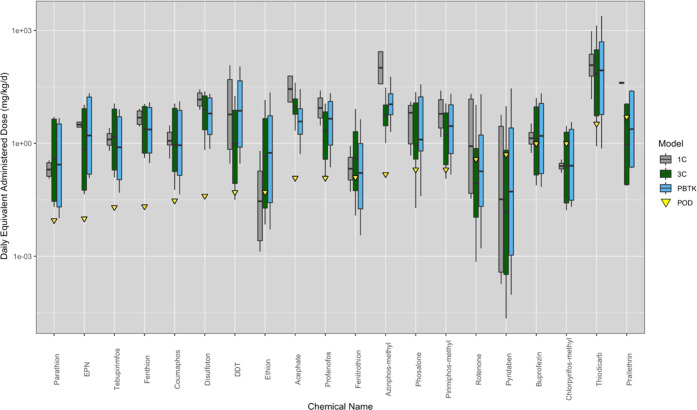Click the 'Parathion' x-axis label
This screenshot has width=697, height=410.
click(56, 370)
